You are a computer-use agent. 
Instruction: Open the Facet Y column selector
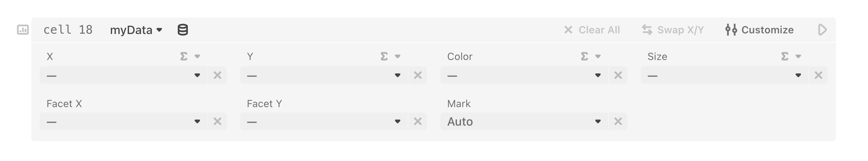click(324, 121)
